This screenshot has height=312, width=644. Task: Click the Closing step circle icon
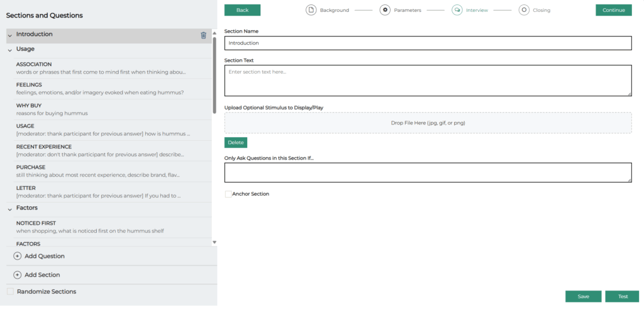(524, 10)
